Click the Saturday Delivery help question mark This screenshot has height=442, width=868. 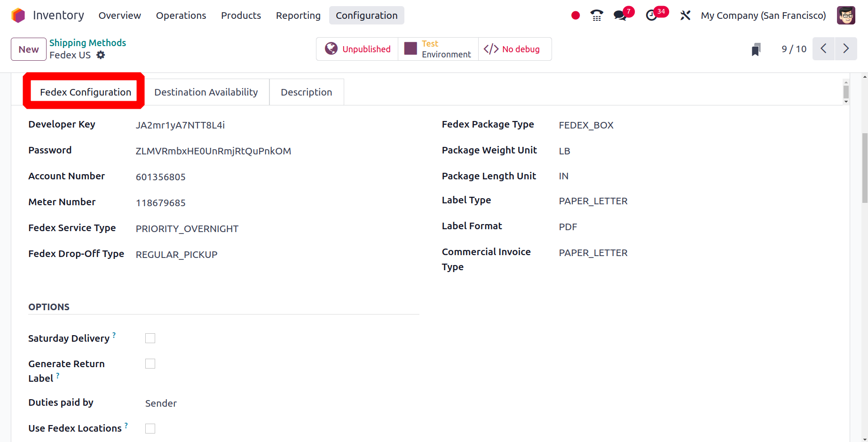click(x=114, y=335)
